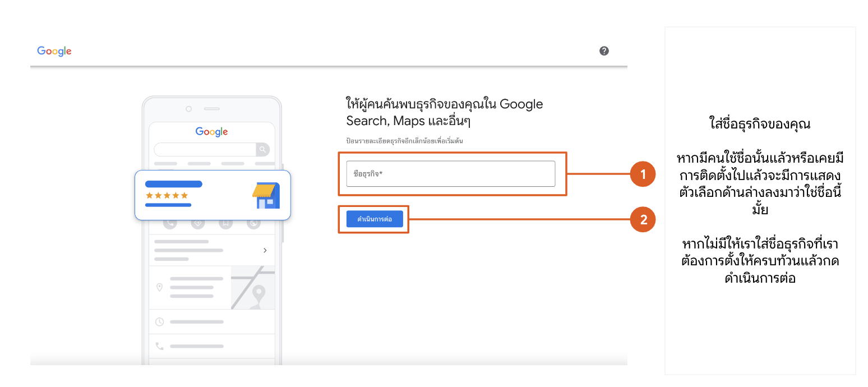
Task: Click the orange number 2 annotation circle
Action: click(643, 219)
